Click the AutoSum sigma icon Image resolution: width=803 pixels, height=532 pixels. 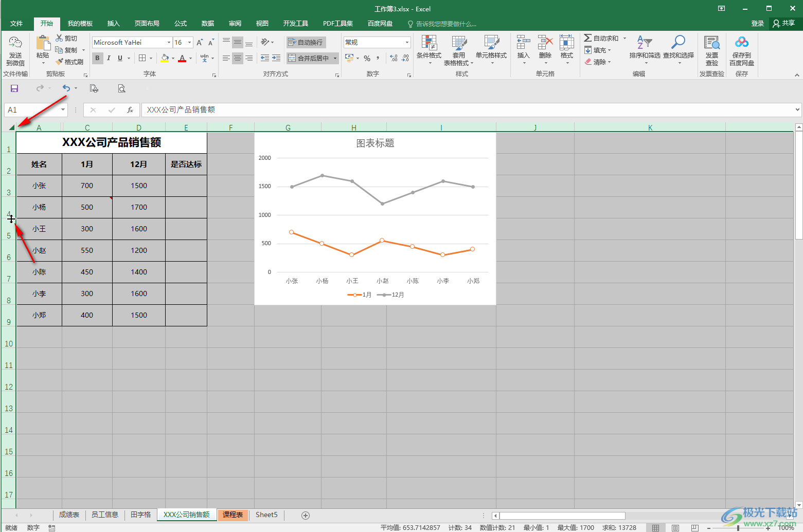tap(588, 38)
